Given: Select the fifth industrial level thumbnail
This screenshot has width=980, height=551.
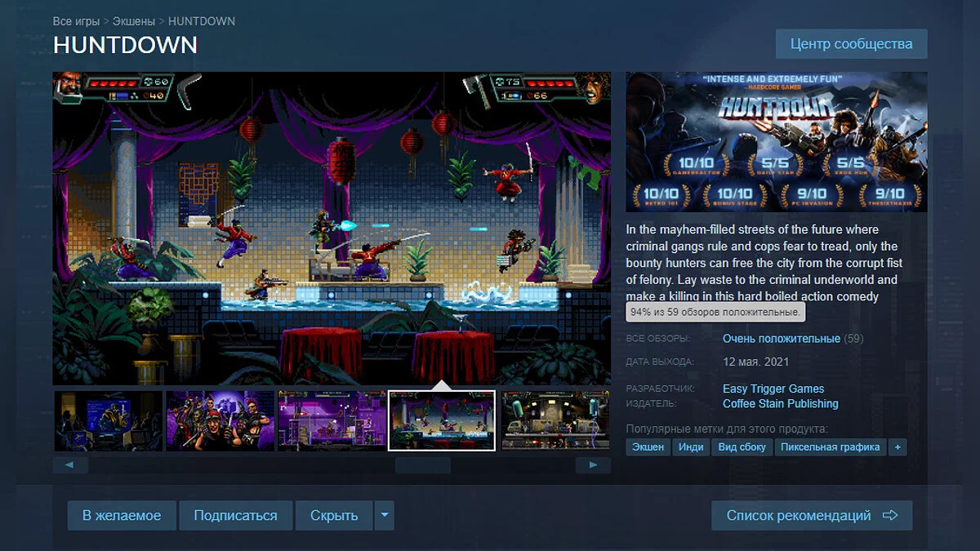Looking at the screenshot, I should (x=555, y=420).
